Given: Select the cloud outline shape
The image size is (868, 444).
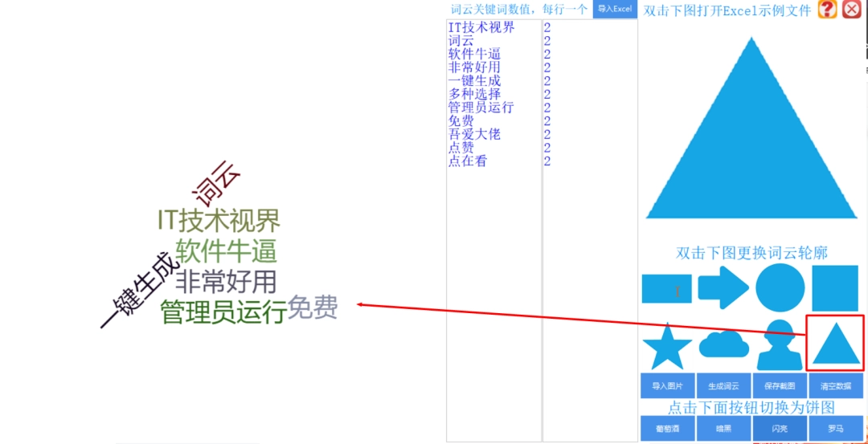Looking at the screenshot, I should point(724,344).
